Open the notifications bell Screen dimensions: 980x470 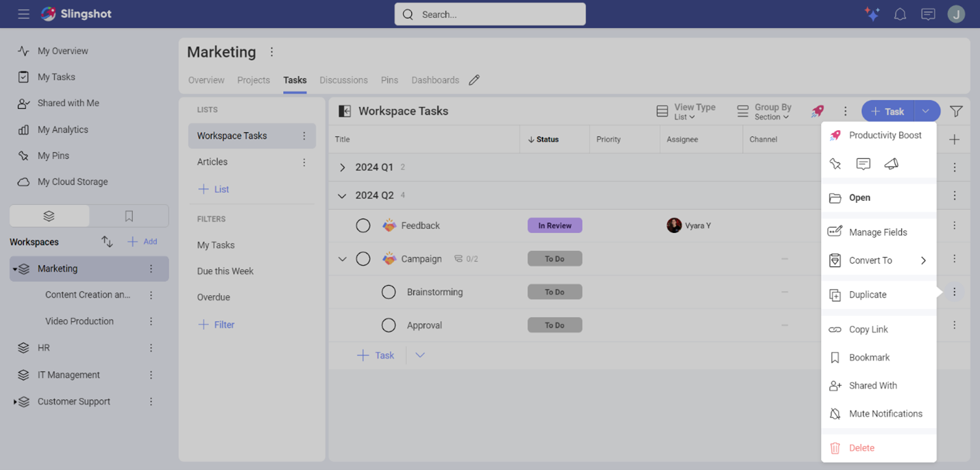tap(900, 14)
